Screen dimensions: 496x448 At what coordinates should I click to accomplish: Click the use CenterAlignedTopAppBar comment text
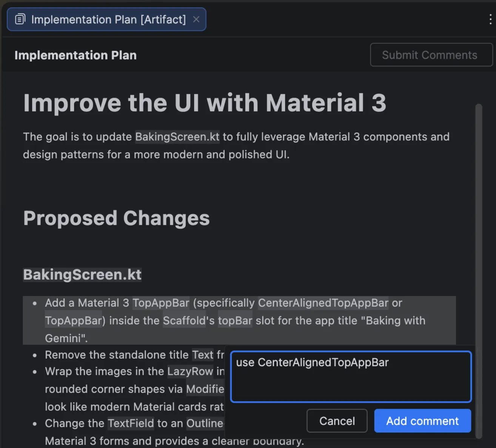[x=313, y=362]
